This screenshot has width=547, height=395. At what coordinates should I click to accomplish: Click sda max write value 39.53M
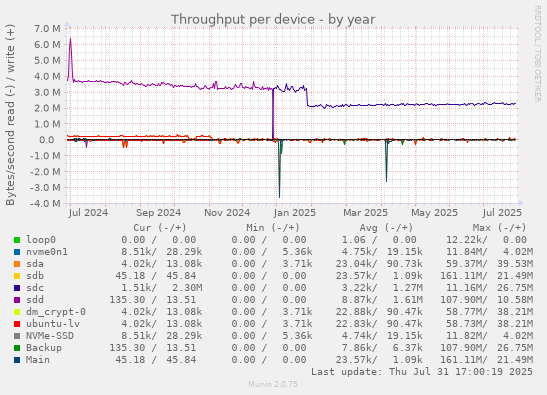coord(515,264)
